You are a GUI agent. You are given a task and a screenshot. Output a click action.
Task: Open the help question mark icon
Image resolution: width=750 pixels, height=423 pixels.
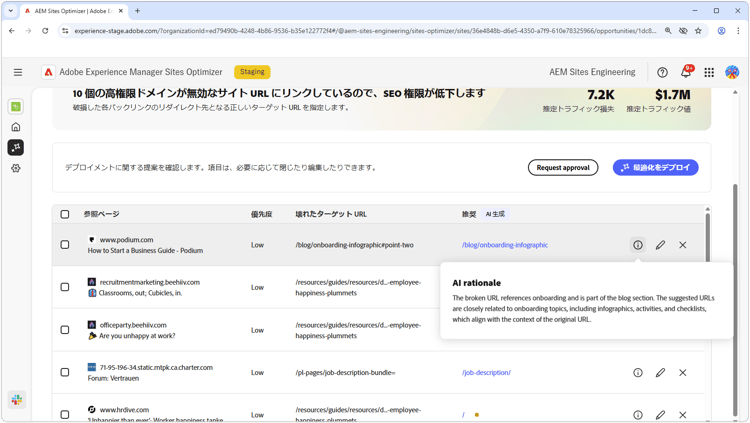662,72
